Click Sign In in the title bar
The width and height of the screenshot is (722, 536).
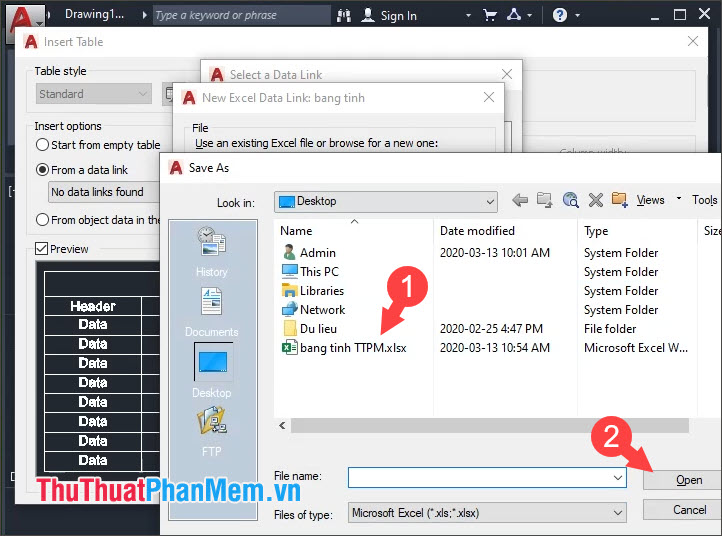point(398,16)
